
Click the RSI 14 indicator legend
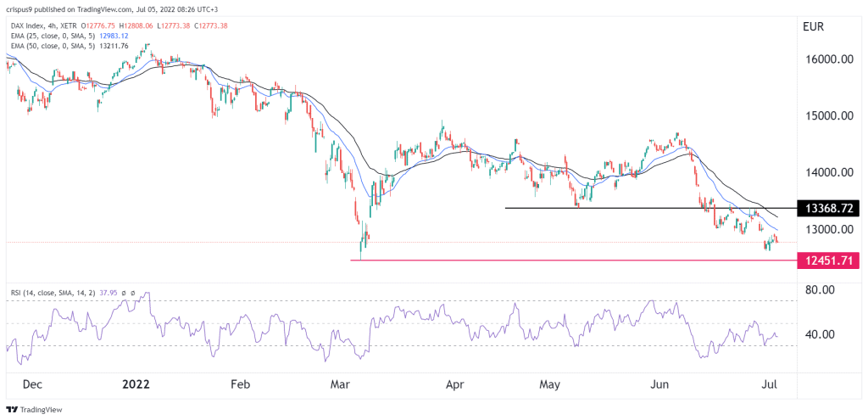point(55,293)
